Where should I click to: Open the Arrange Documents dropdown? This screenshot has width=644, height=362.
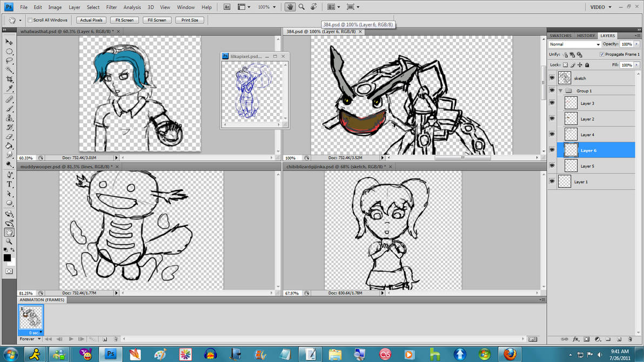click(x=333, y=7)
